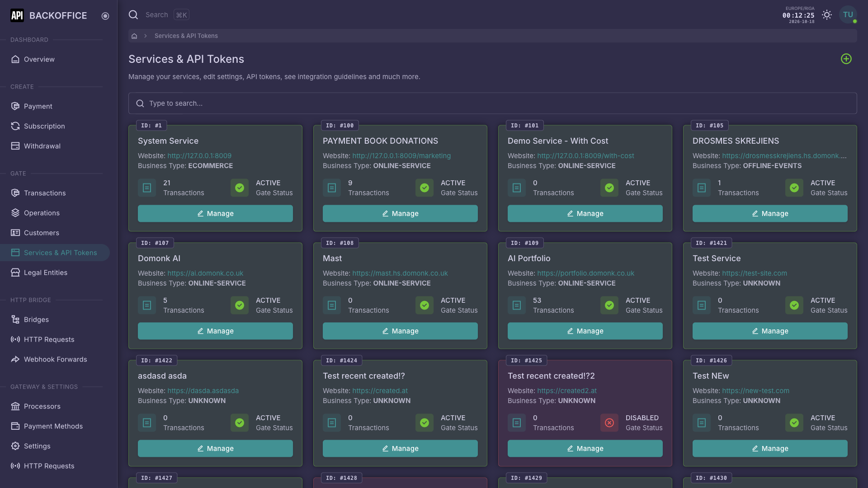
Task: Click the disabled gate status icon
Action: coord(609,423)
